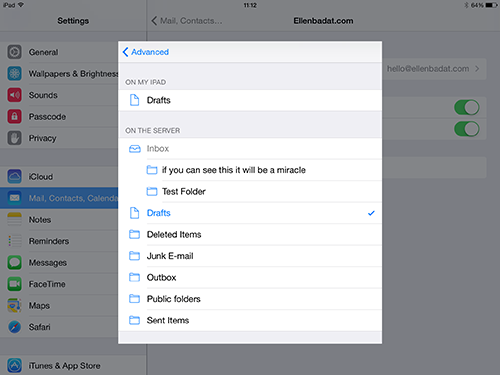500x375 pixels.
Task: Open Messages bubble icon
Action: 14,262
